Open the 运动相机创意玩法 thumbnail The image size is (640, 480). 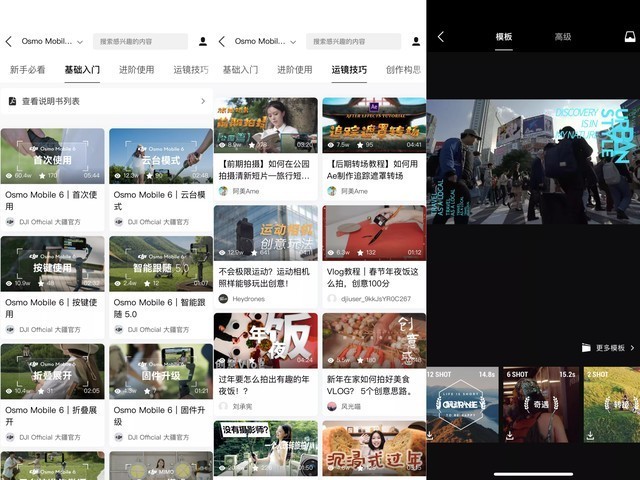pyautogui.click(x=266, y=233)
